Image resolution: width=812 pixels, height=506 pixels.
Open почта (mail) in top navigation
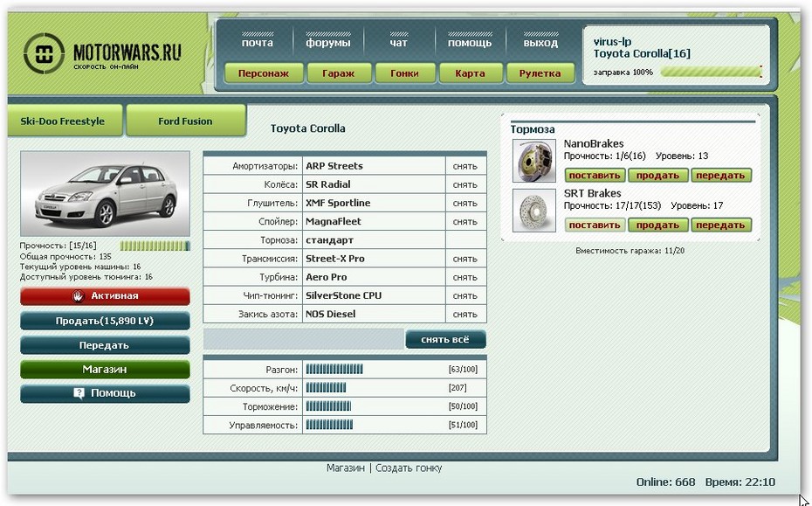258,43
